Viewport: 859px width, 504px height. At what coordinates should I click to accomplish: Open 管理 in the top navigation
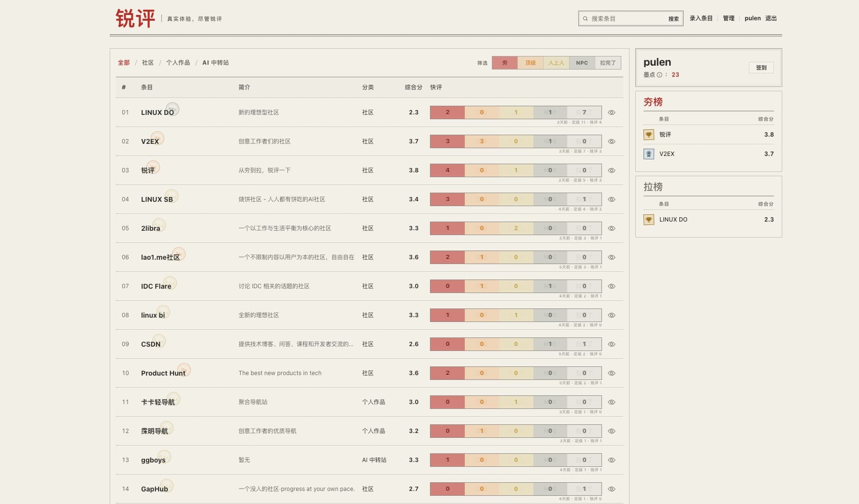[729, 18]
